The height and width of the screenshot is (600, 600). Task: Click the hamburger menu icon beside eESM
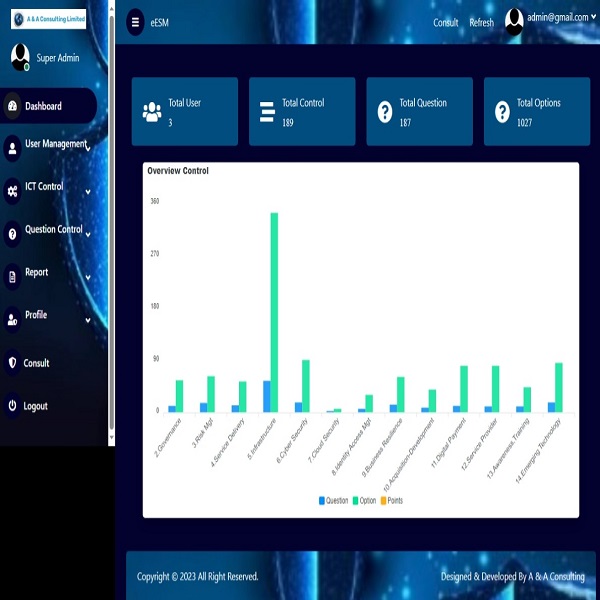(x=136, y=21)
